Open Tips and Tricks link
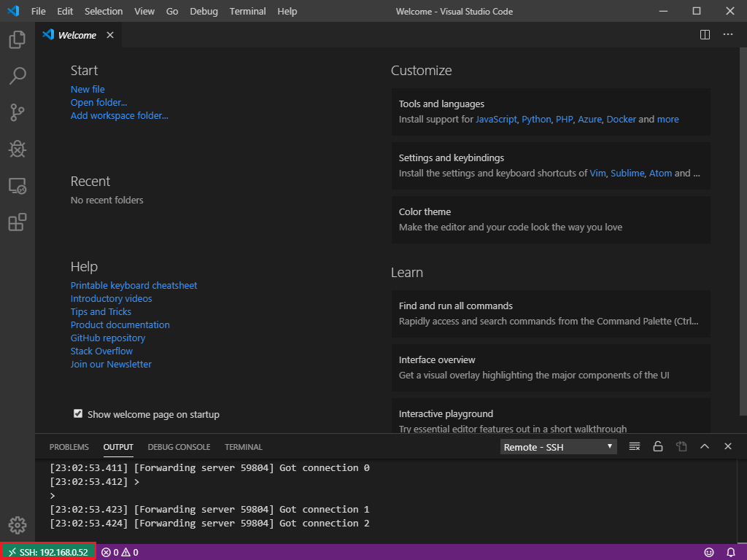 click(101, 311)
